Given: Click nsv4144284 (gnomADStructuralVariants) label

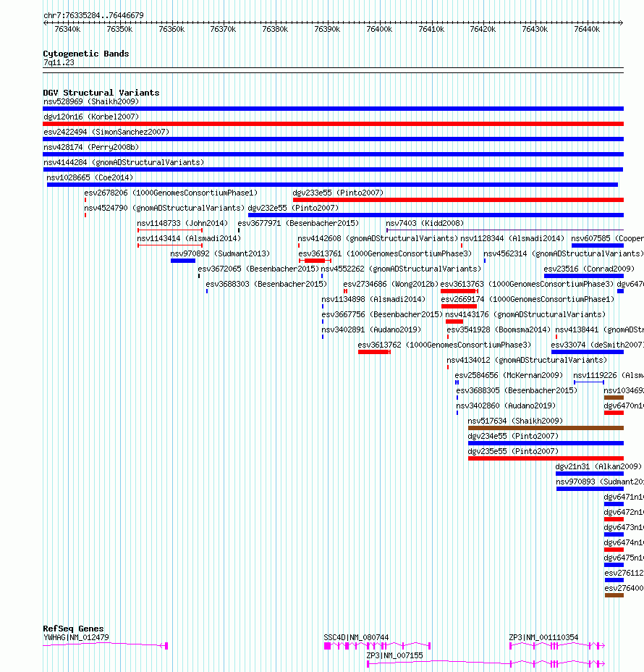Looking at the screenshot, I should [x=124, y=162].
